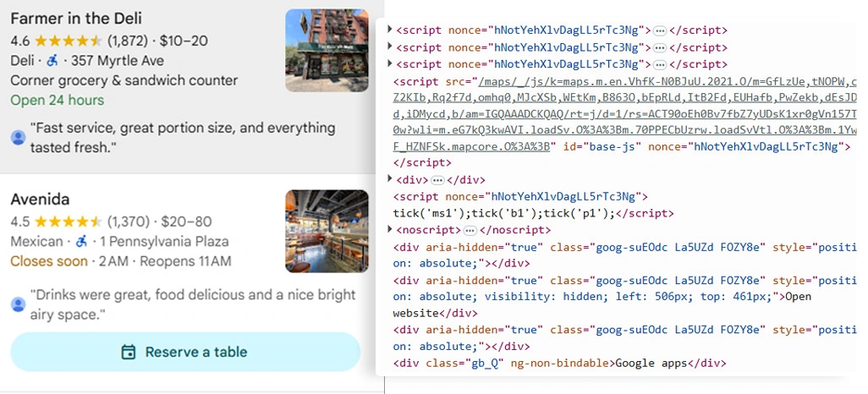Click "Corner grocery & sandwich counter" description
The image size is (868, 394).
124,80
